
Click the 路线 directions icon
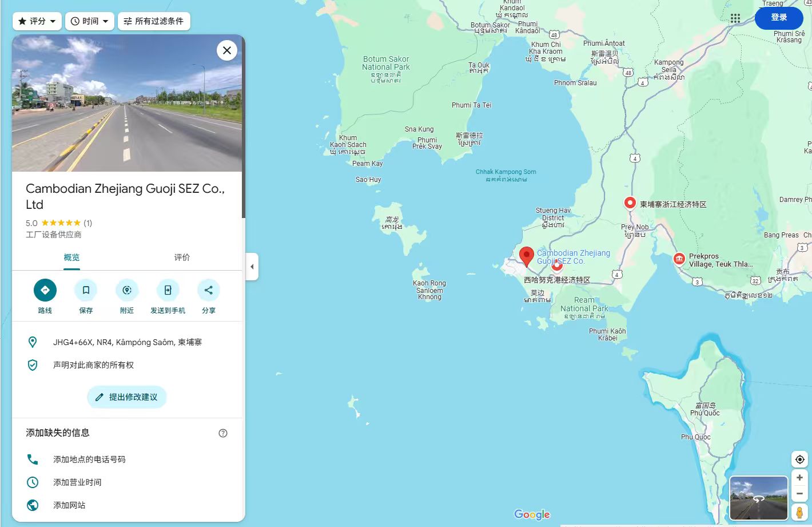45,290
